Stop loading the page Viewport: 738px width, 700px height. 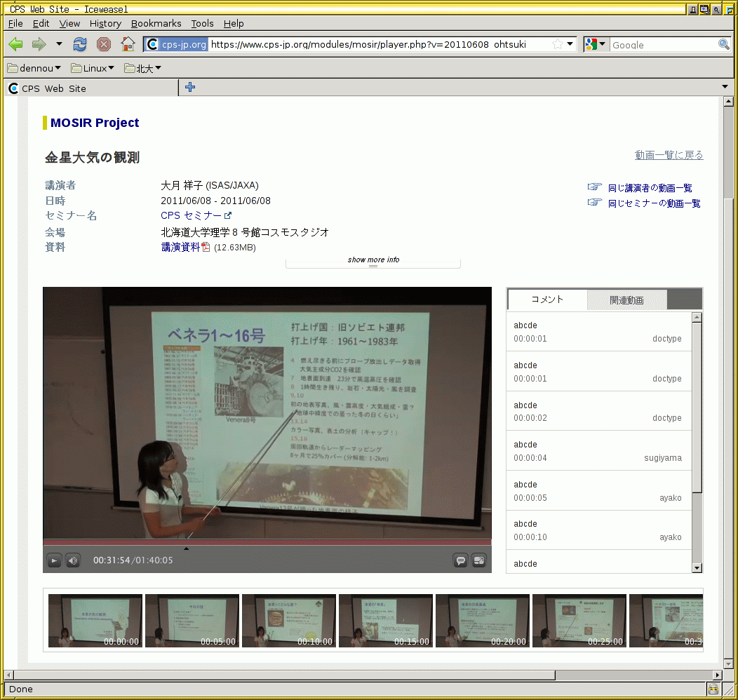coord(104,45)
